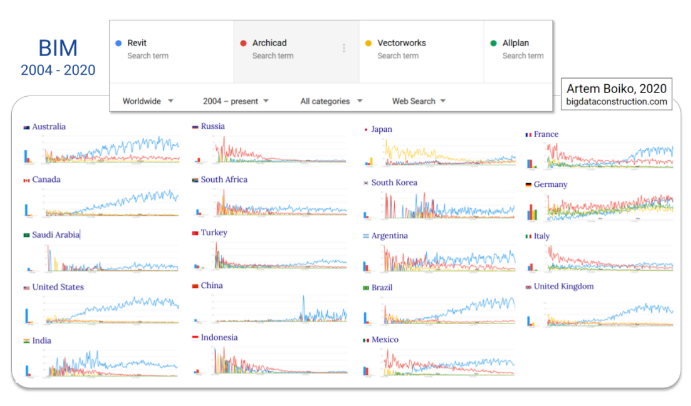This screenshot has height=406, width=691.
Task: Select the Allplan search term
Action: pos(518,52)
